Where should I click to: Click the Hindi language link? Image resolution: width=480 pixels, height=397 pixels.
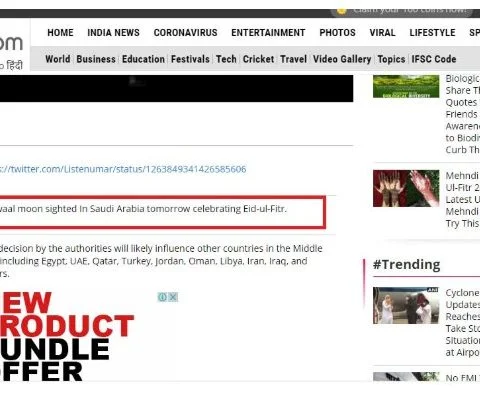[x=12, y=65]
